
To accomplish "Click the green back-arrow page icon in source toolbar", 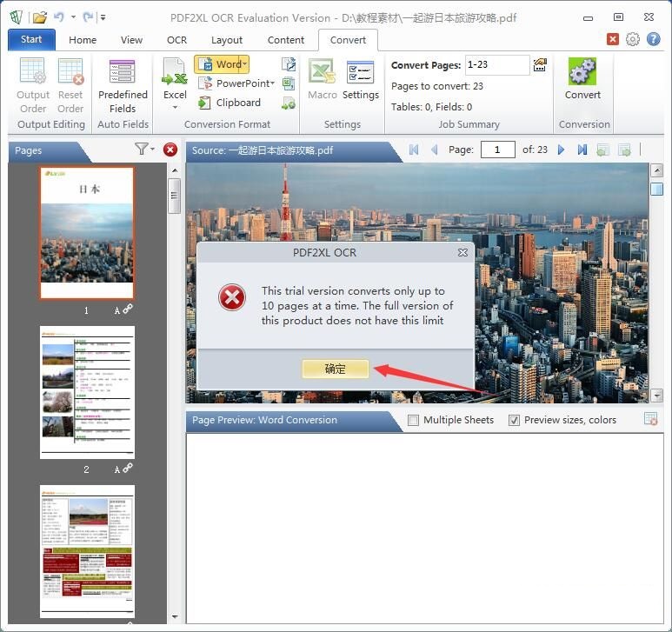I will coord(603,150).
